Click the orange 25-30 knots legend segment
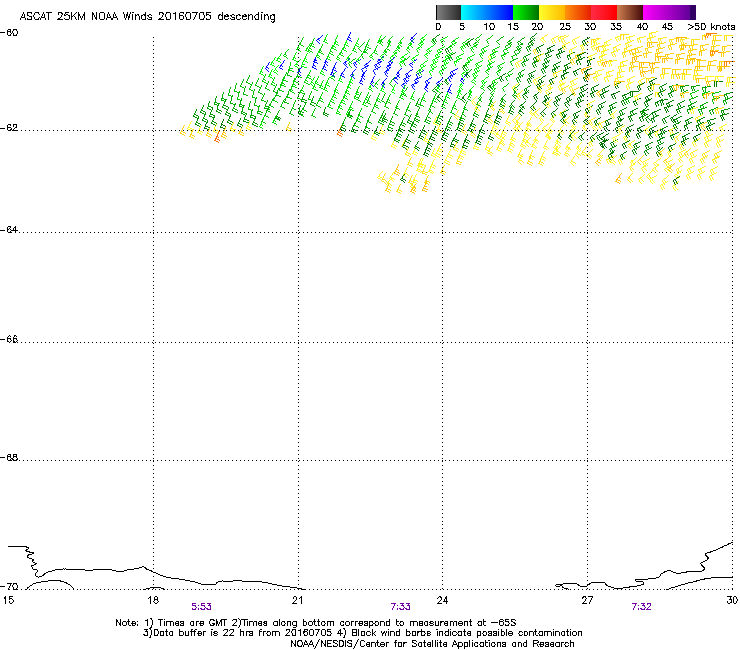 [578, 12]
